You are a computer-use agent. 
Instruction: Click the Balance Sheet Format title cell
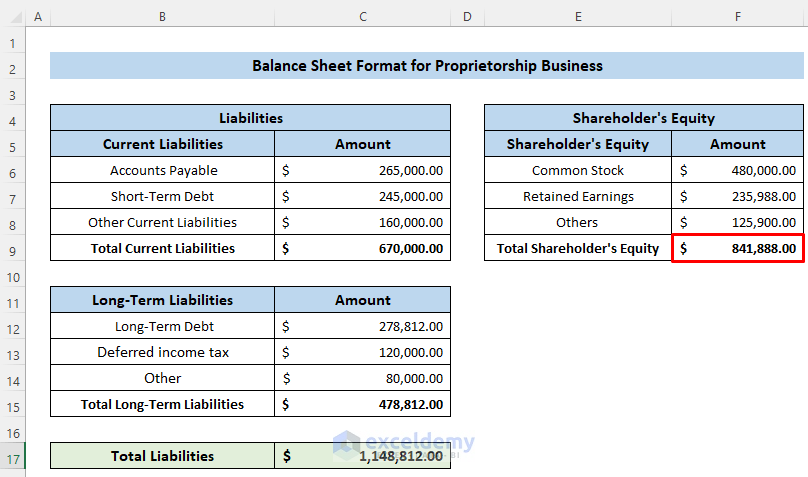pyautogui.click(x=427, y=66)
